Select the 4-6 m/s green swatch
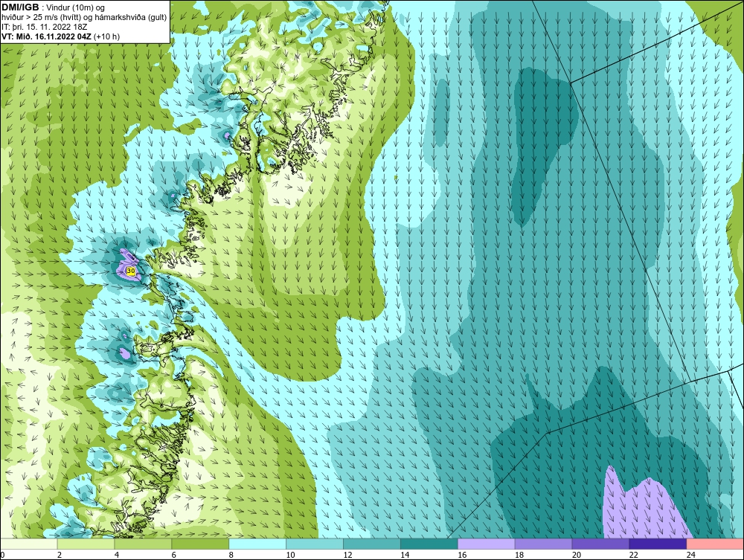Screen dimensions: 744x560 coord(143,544)
